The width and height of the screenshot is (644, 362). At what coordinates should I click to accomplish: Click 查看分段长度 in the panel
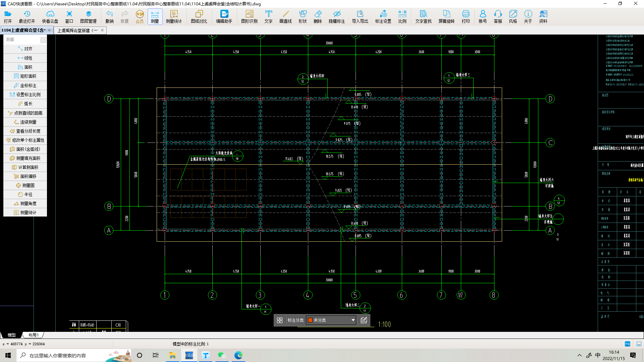point(25,131)
